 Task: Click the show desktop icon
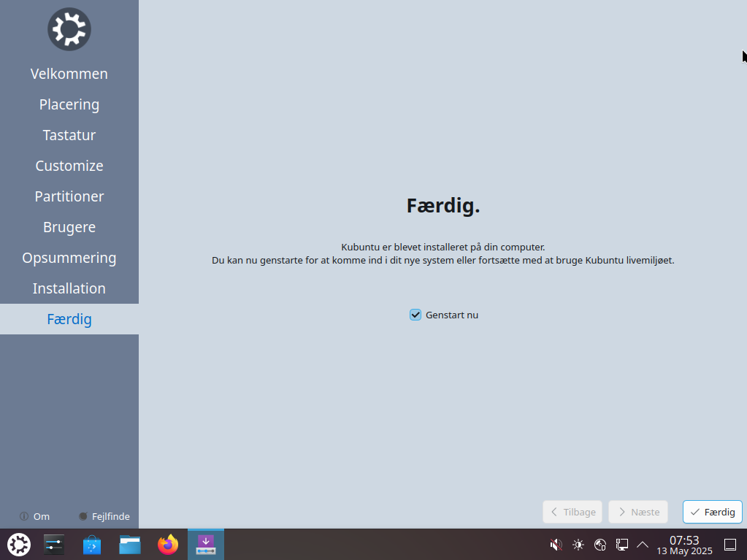(730, 544)
